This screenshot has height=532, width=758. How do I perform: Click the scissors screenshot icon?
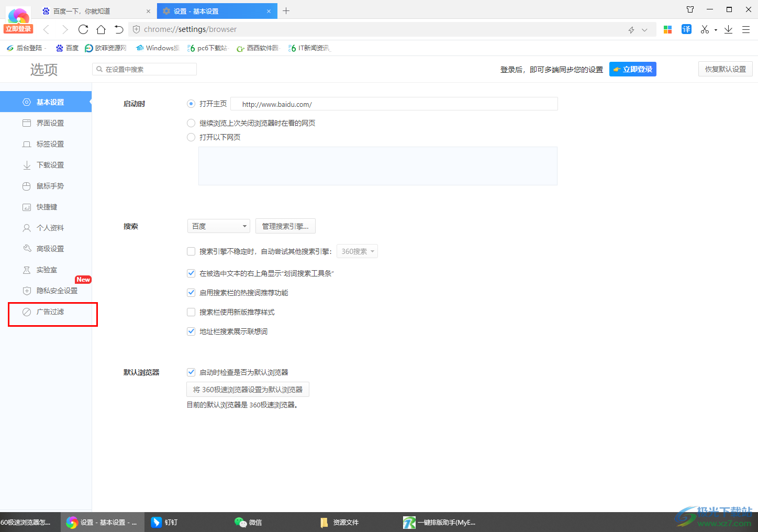tap(705, 29)
